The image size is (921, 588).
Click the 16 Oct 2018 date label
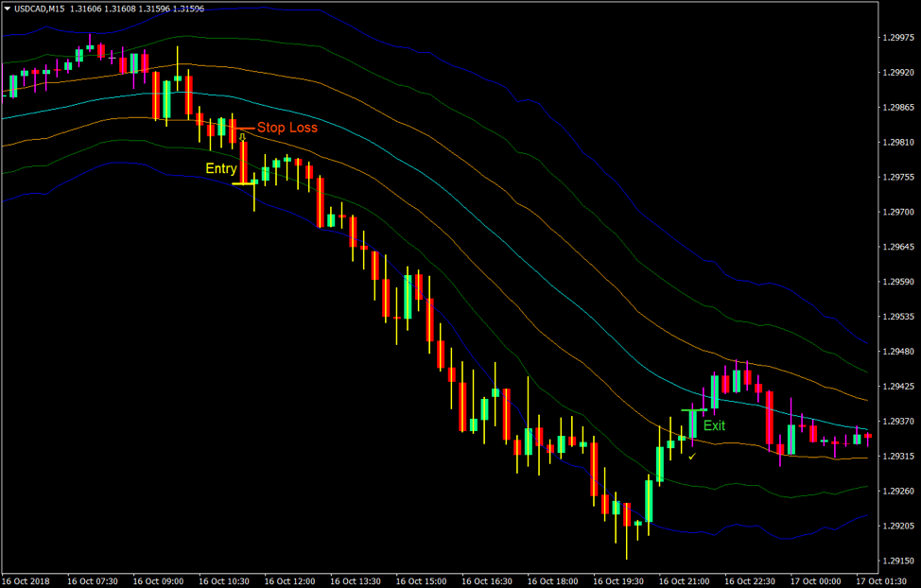[27, 580]
